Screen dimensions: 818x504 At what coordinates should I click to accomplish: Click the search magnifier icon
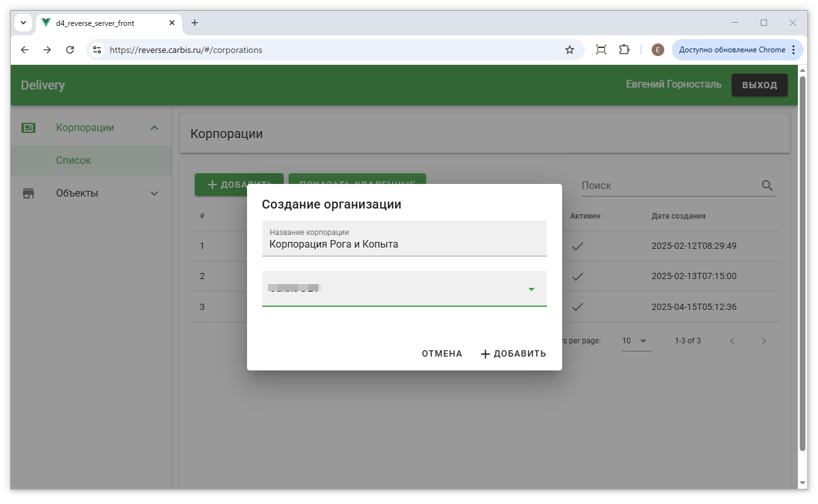tap(767, 186)
